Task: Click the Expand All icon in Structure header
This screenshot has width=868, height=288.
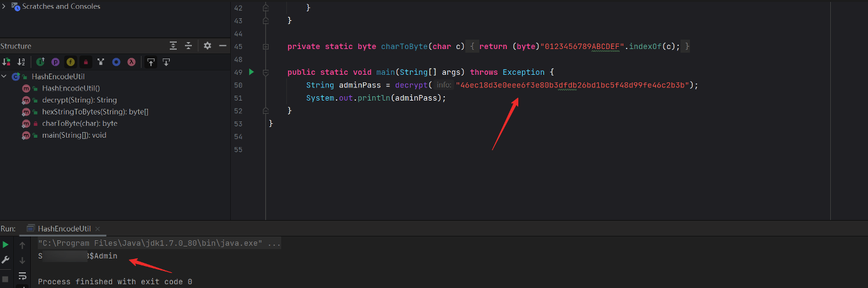Action: (x=173, y=46)
